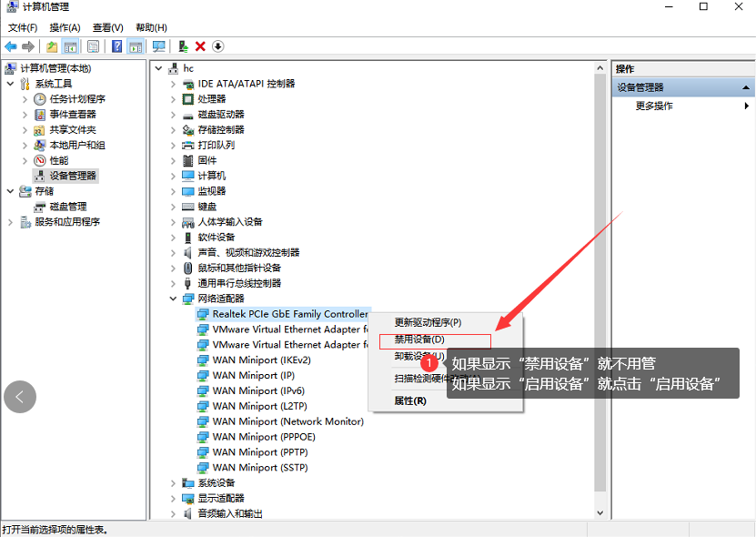Click the back arrow in the toolbar
Screen dimensions: 756x537
[x=10, y=46]
